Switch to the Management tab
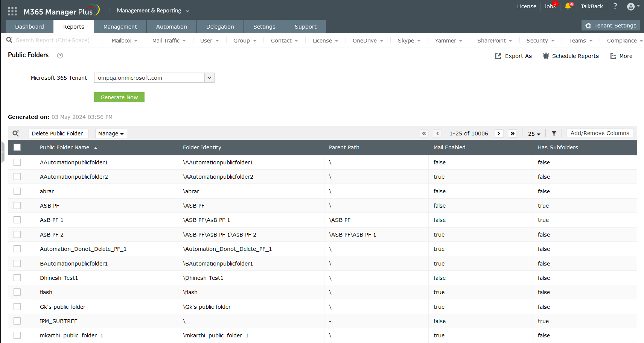The width and height of the screenshot is (644, 343). click(x=120, y=27)
